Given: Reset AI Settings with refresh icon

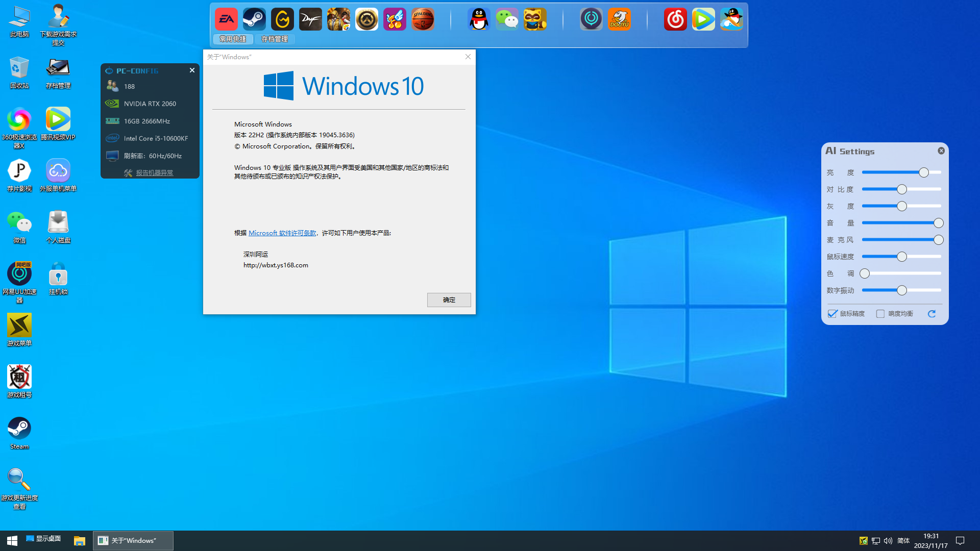Looking at the screenshot, I should coord(932,314).
